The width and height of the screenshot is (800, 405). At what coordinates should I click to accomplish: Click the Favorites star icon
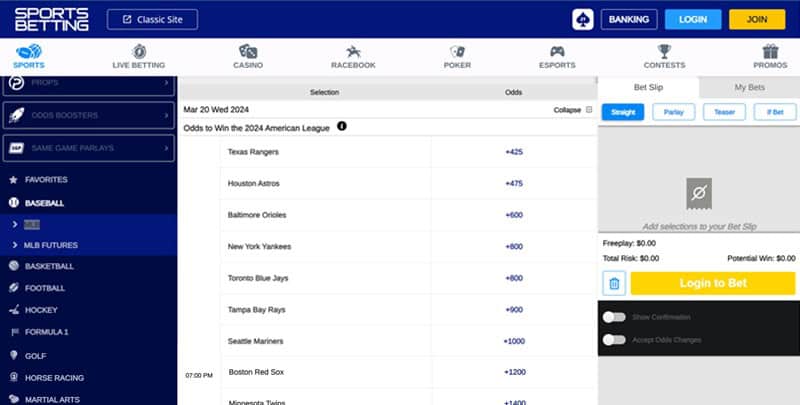13,180
